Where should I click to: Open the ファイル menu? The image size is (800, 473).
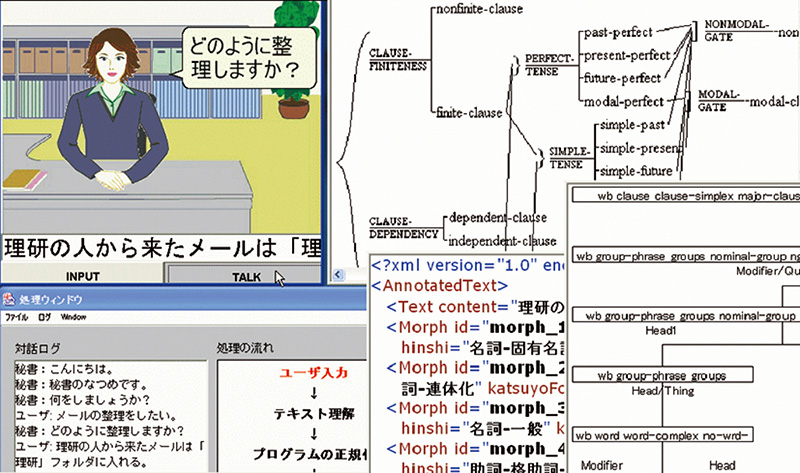(18, 316)
